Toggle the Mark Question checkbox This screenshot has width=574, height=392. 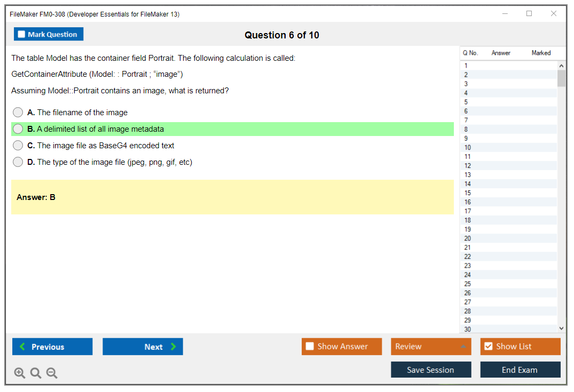pos(22,34)
